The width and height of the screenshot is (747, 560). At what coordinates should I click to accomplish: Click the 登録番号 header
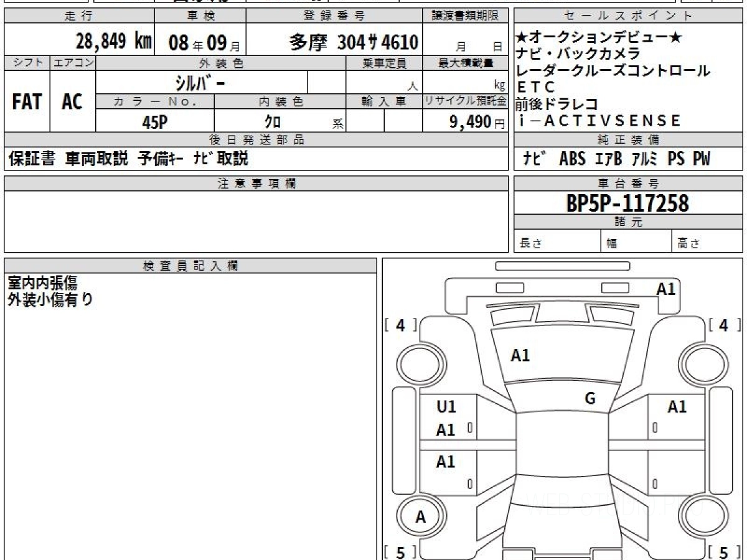point(335,16)
